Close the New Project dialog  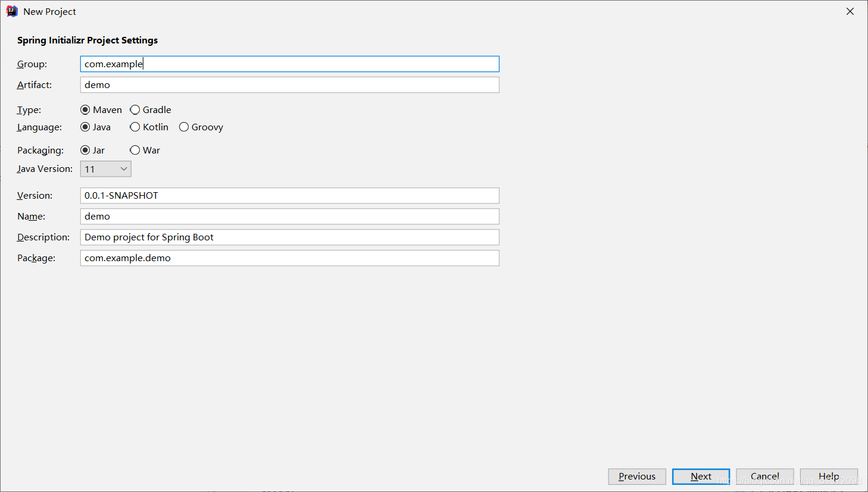[850, 11]
